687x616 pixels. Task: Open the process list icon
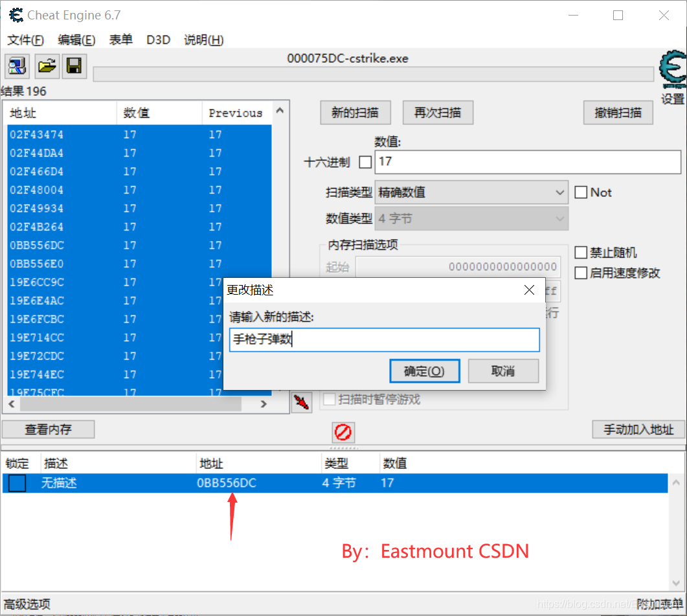tap(17, 67)
